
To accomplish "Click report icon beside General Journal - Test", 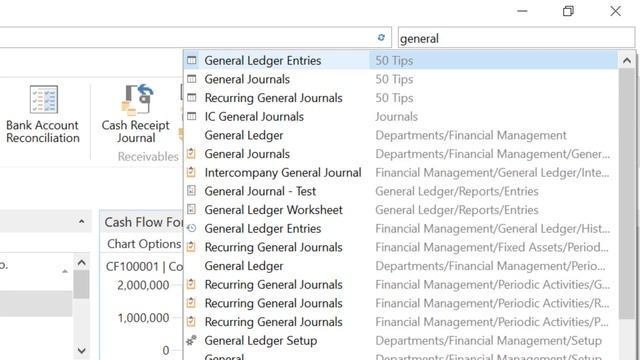I will tap(191, 191).
